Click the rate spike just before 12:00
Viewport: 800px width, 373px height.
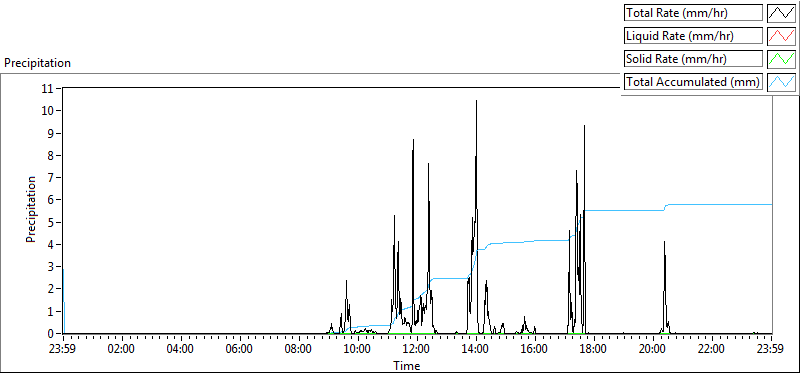click(413, 140)
